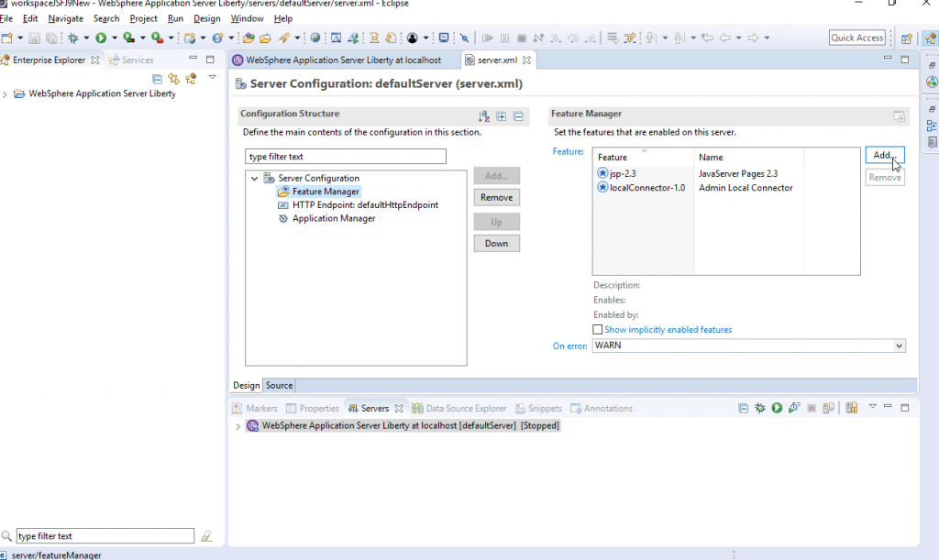Click the Configuration Structure filter text field

tap(346, 157)
